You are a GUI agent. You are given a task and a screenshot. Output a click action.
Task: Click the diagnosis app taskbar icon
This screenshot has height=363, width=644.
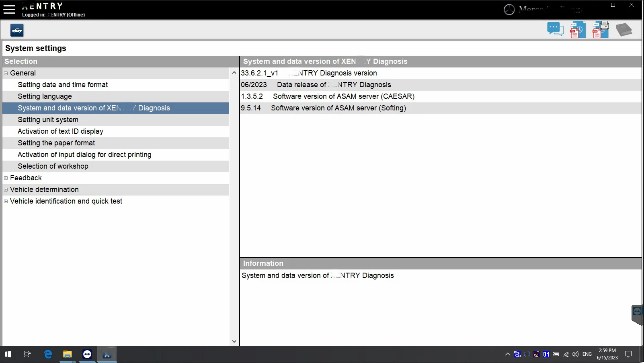[x=107, y=354]
